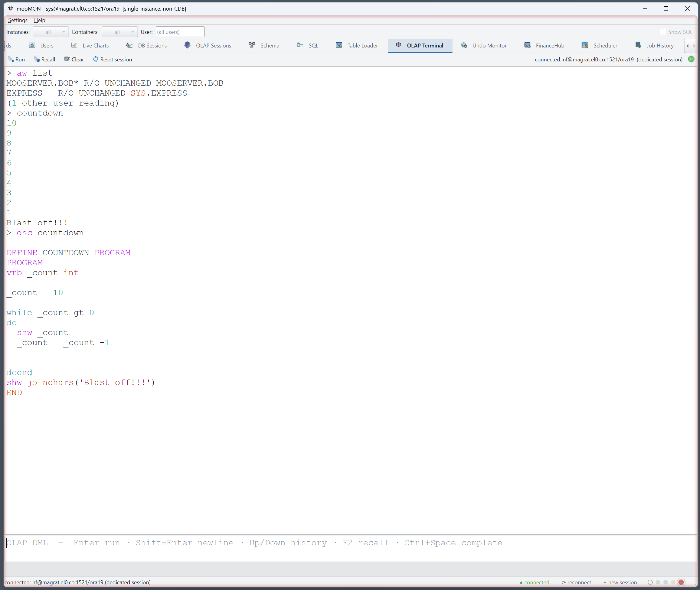The image size is (700, 590).
Task: Select the white theme color swatch
Action: click(650, 582)
